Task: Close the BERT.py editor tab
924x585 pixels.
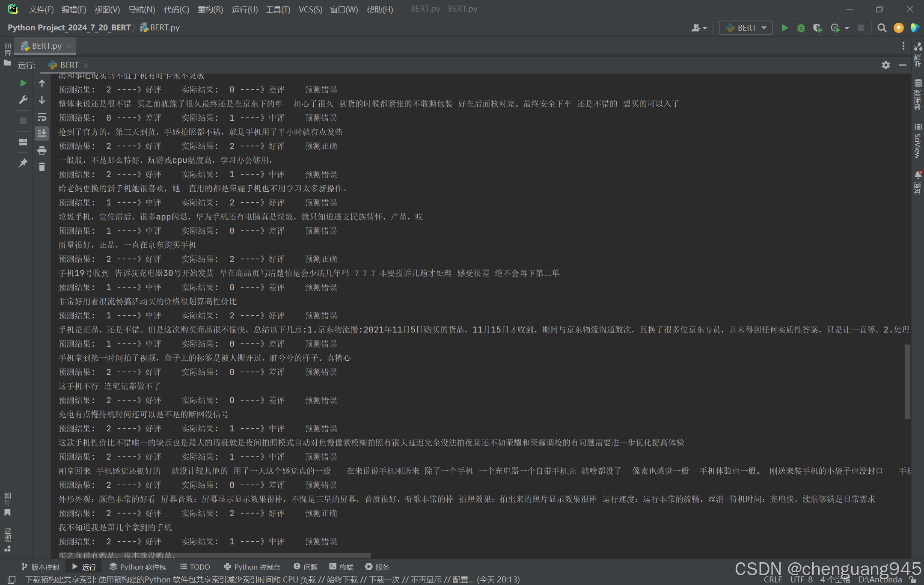Action: click(x=69, y=46)
